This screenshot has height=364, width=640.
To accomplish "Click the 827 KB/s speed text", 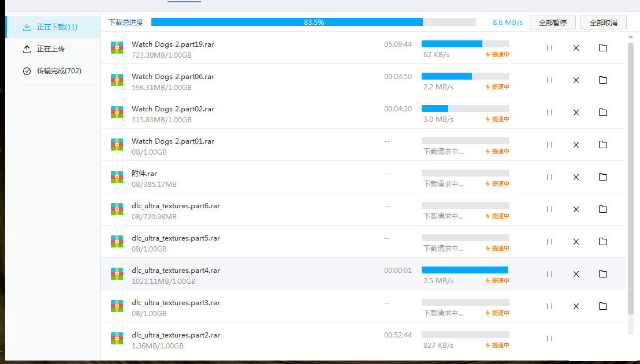I will tap(438, 345).
